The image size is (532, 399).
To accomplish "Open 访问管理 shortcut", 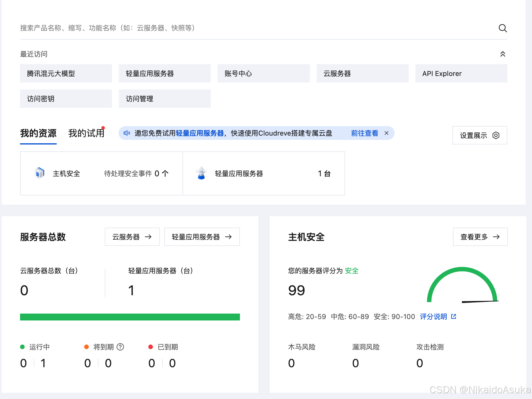I will click(x=165, y=99).
